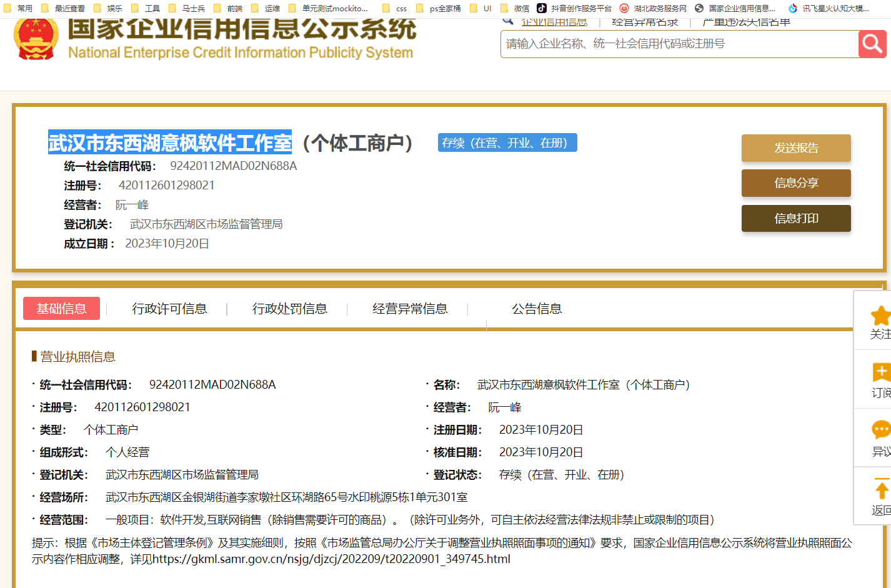
Task: Open the 微信 bookmark folder
Action: pyautogui.click(x=515, y=8)
